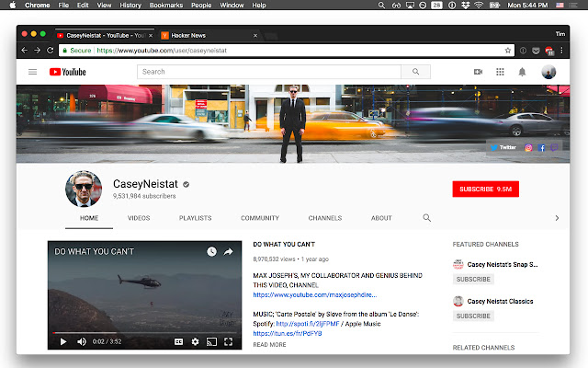Open DO WHAT YOU CAN'T title link
The image size is (588, 368).
click(284, 245)
